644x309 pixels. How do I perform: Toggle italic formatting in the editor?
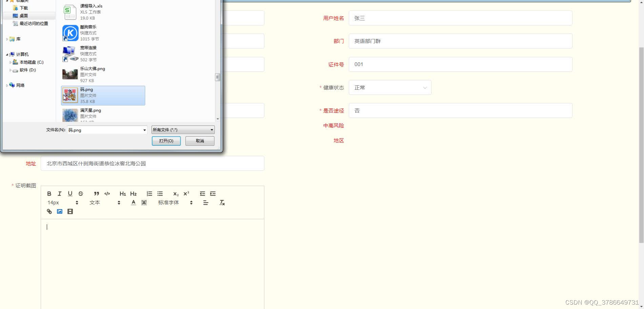pos(60,194)
